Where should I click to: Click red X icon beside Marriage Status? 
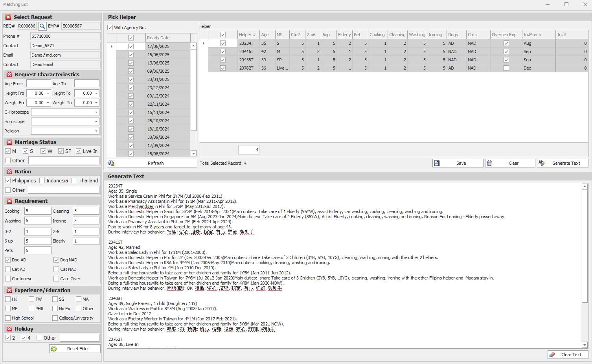click(x=9, y=142)
